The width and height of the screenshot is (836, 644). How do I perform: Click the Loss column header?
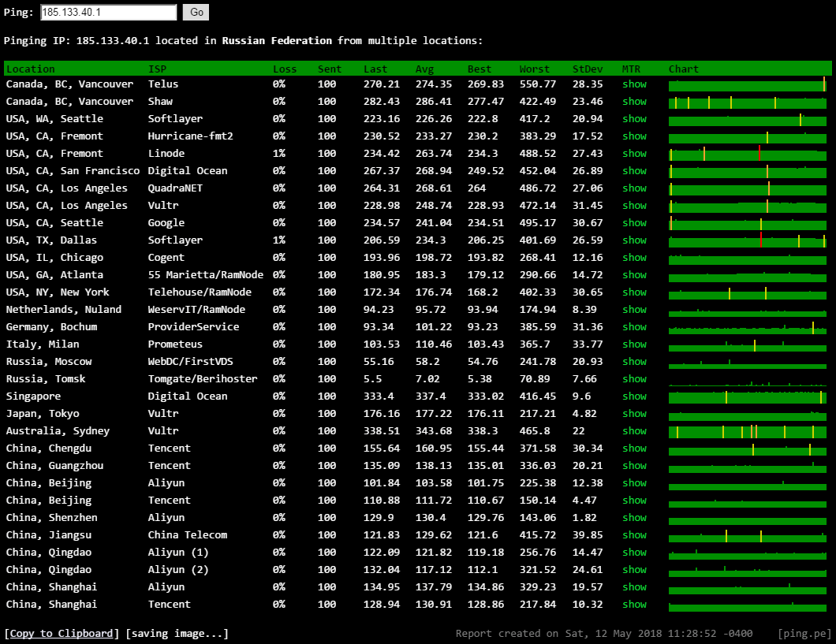pos(285,69)
